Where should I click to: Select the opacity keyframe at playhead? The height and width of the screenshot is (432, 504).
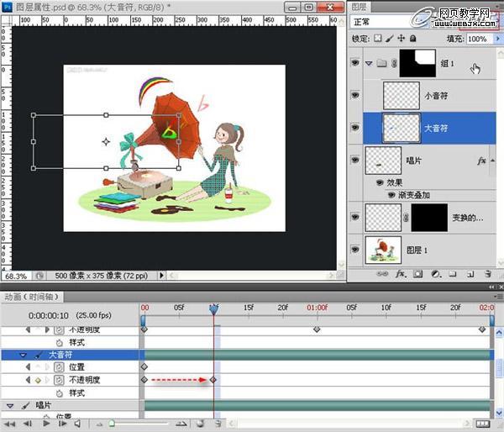(213, 380)
